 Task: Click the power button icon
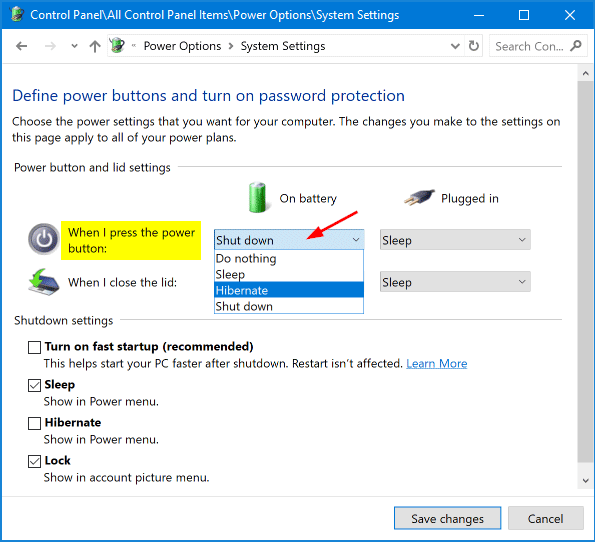(44, 239)
